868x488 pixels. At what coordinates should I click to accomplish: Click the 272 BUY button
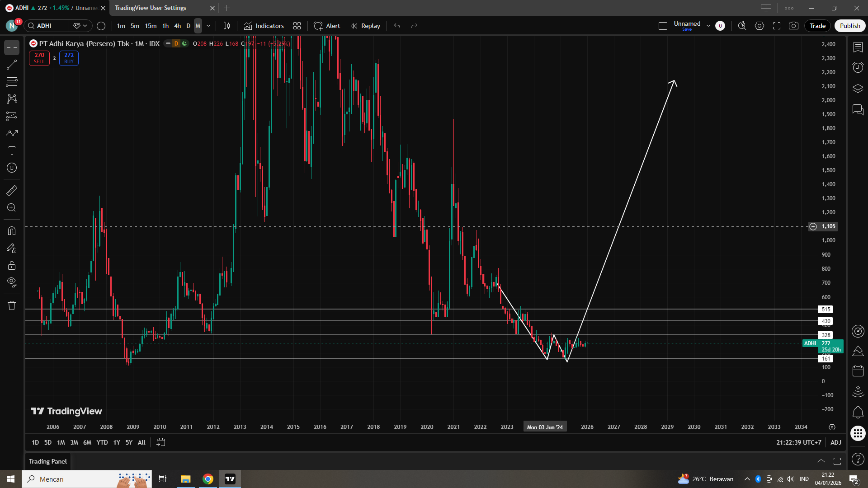click(69, 58)
